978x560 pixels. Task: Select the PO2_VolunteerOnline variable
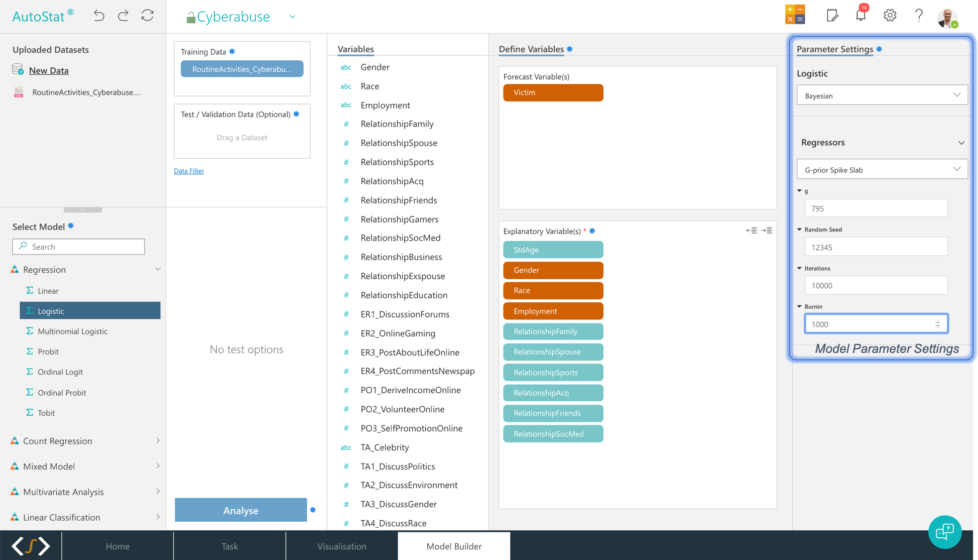(402, 409)
